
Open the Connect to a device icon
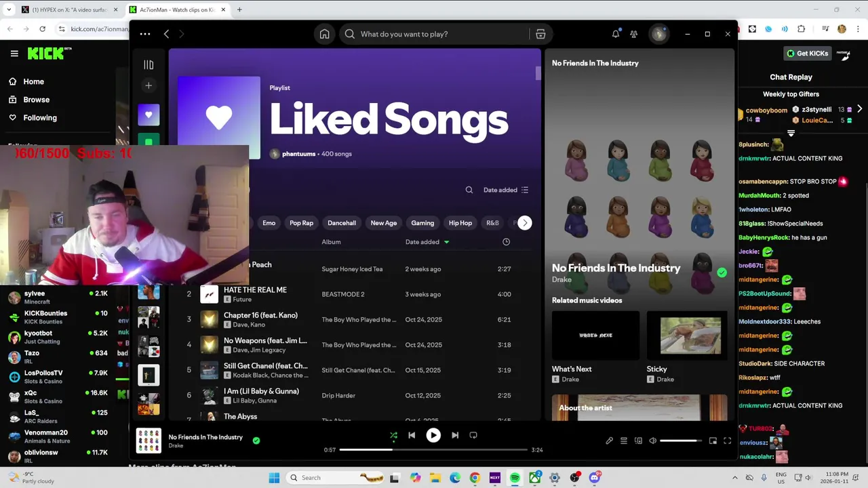638,441
